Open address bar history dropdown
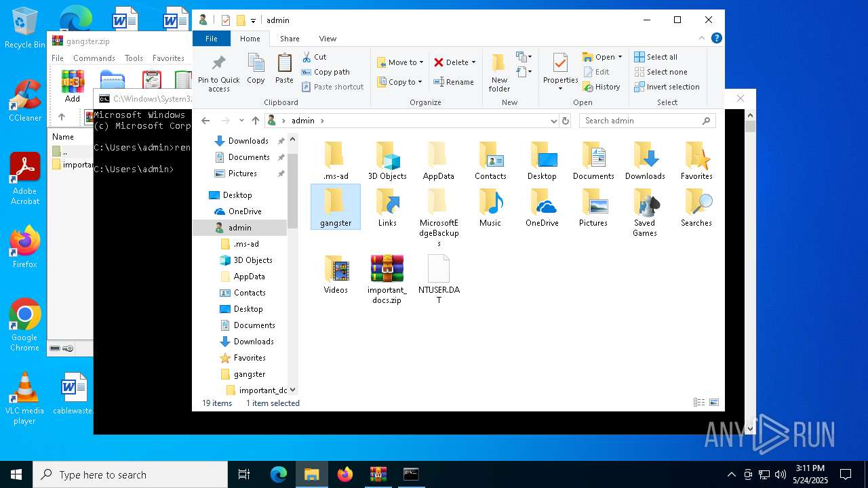This screenshot has width=868, height=488. (x=554, y=121)
